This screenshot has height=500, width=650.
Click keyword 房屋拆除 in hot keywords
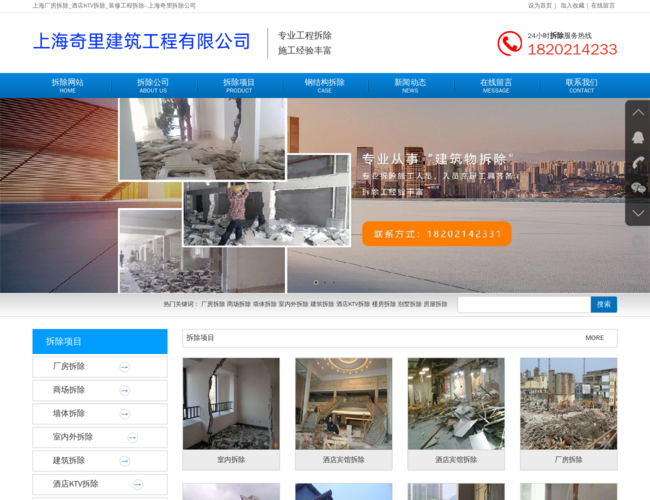(435, 304)
